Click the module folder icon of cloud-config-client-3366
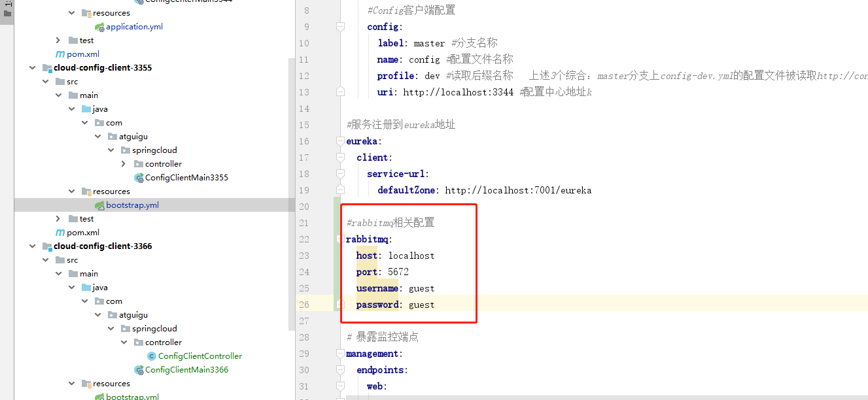868x400 pixels. tap(46, 246)
